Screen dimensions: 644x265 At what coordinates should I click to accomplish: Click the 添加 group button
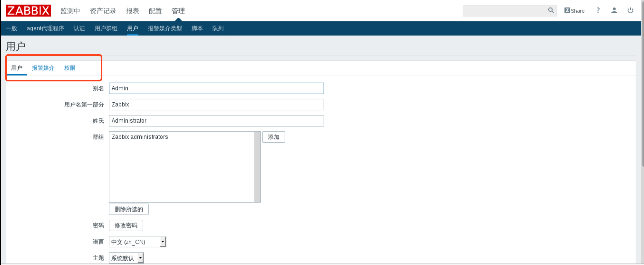coord(273,137)
